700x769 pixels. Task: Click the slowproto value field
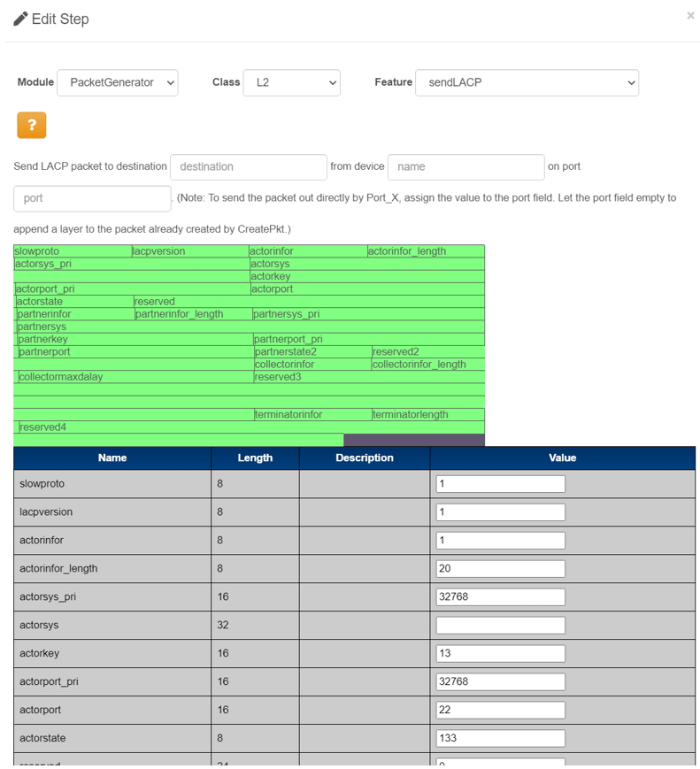pos(500,483)
